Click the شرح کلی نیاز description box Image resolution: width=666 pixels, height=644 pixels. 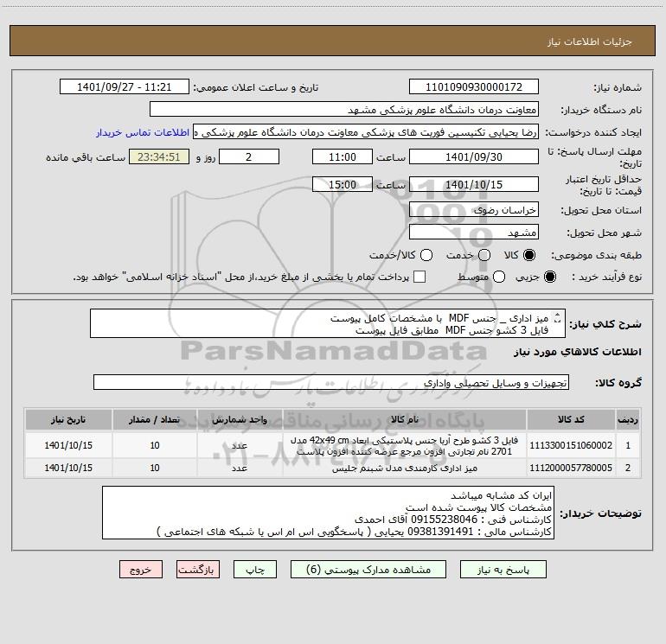click(x=328, y=323)
